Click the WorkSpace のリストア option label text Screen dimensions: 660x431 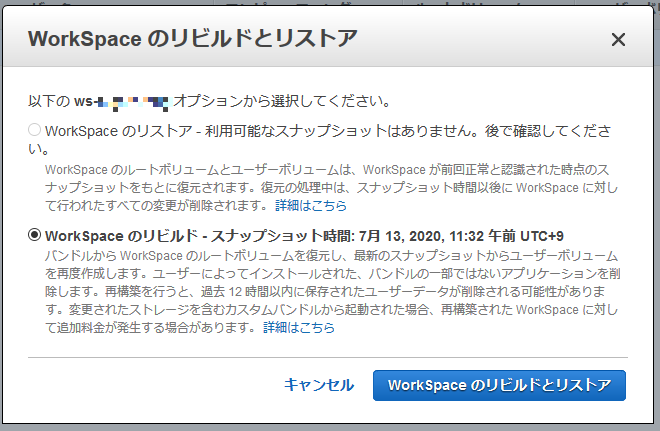pos(319,139)
